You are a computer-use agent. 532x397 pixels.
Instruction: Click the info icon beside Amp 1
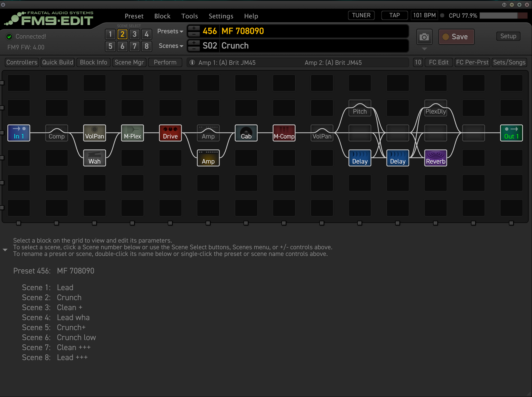point(192,63)
